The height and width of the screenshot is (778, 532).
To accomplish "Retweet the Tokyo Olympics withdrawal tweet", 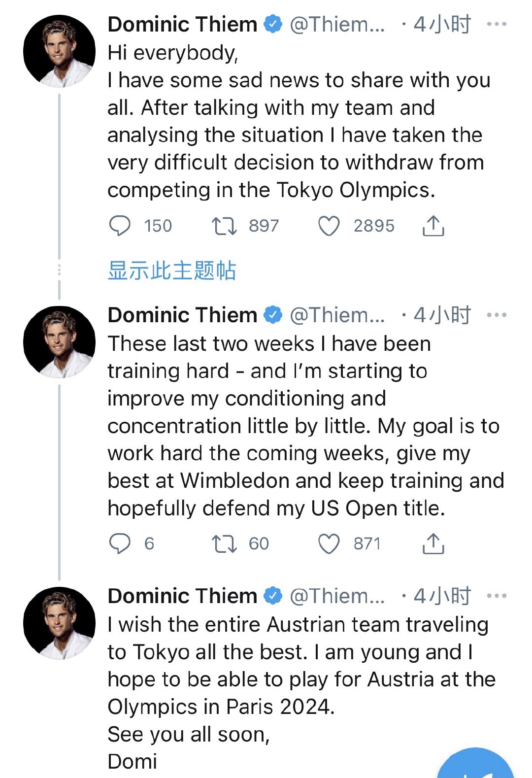I will click(224, 226).
